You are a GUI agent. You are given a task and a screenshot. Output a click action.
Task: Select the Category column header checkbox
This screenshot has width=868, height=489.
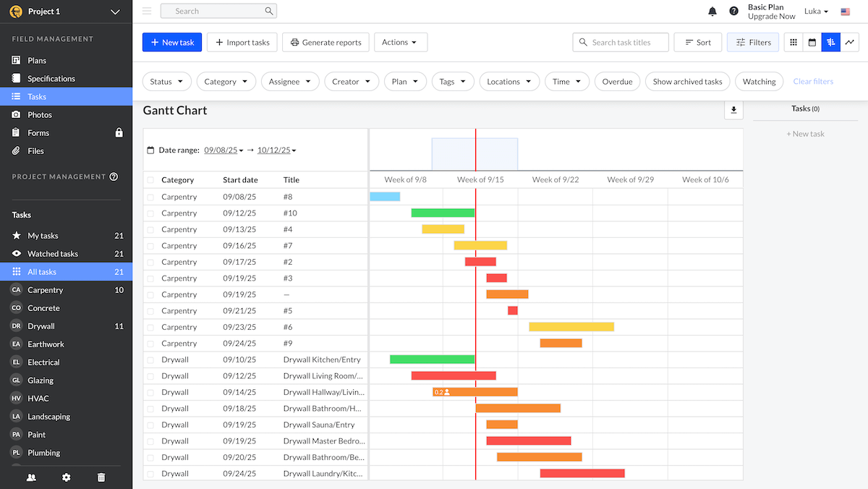click(149, 179)
